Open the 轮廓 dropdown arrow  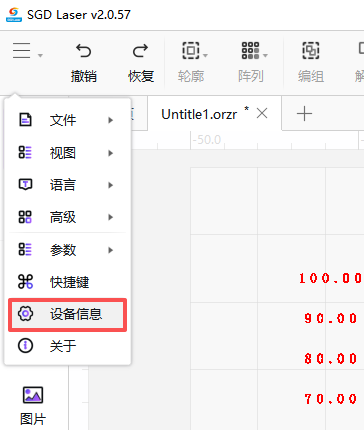click(206, 55)
